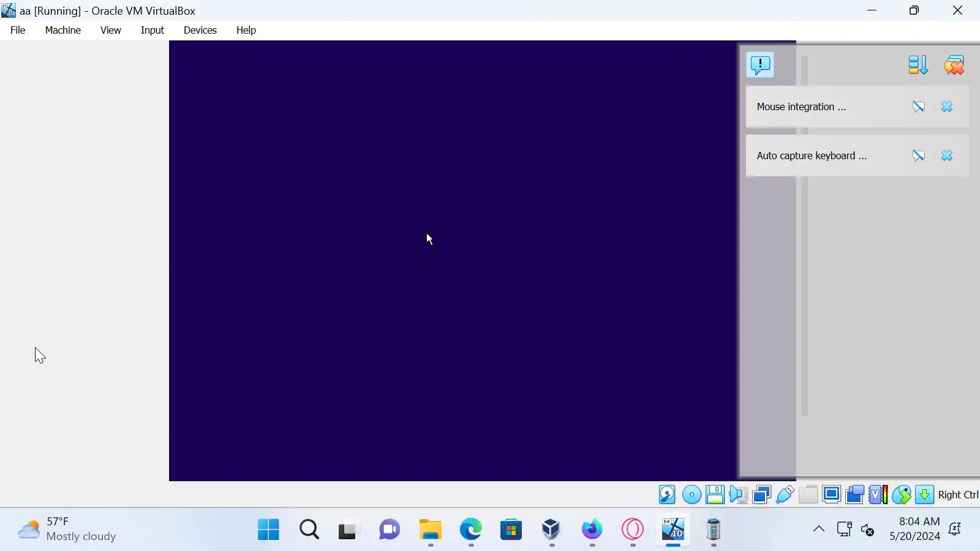Open Microsoft Store from the taskbar
Image resolution: width=980 pixels, height=551 pixels.
click(x=511, y=530)
